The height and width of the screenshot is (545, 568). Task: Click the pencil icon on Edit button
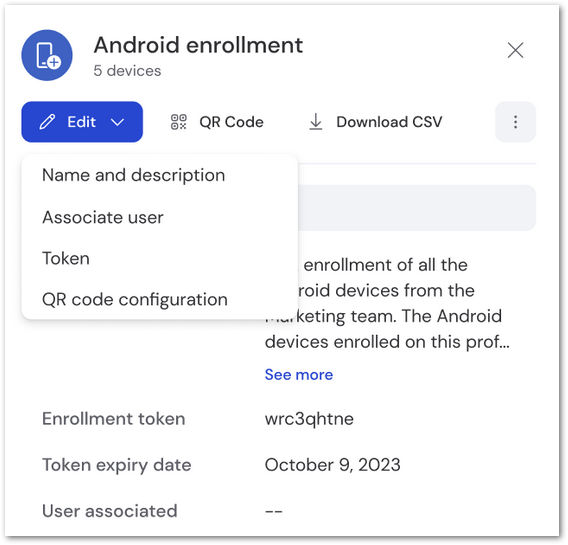(47, 122)
